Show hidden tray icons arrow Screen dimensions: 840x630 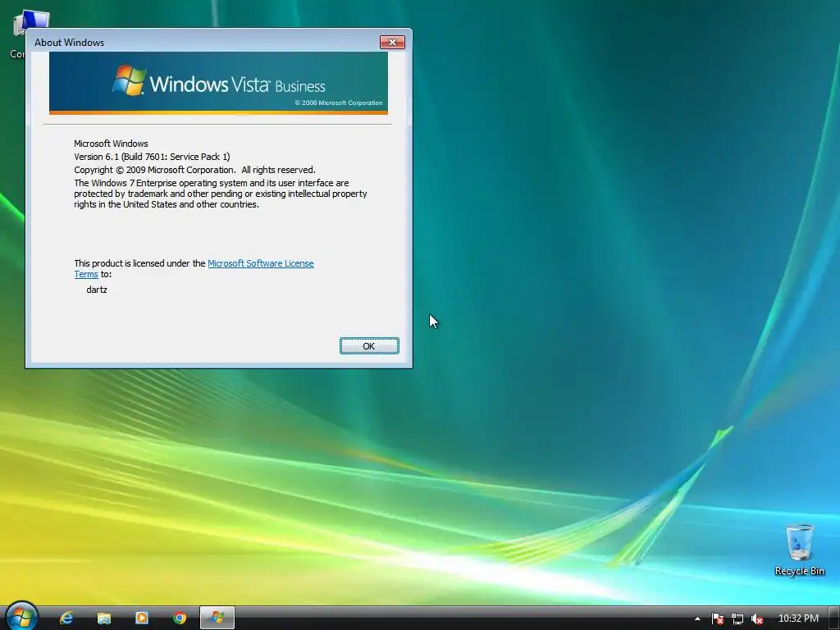tap(697, 619)
